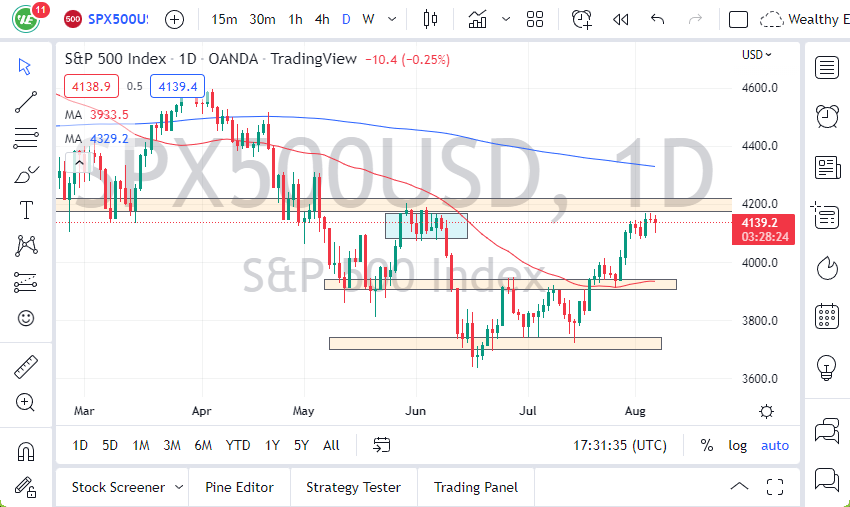Expand the indicator templates dropdown
The image size is (850, 507).
click(x=506, y=19)
